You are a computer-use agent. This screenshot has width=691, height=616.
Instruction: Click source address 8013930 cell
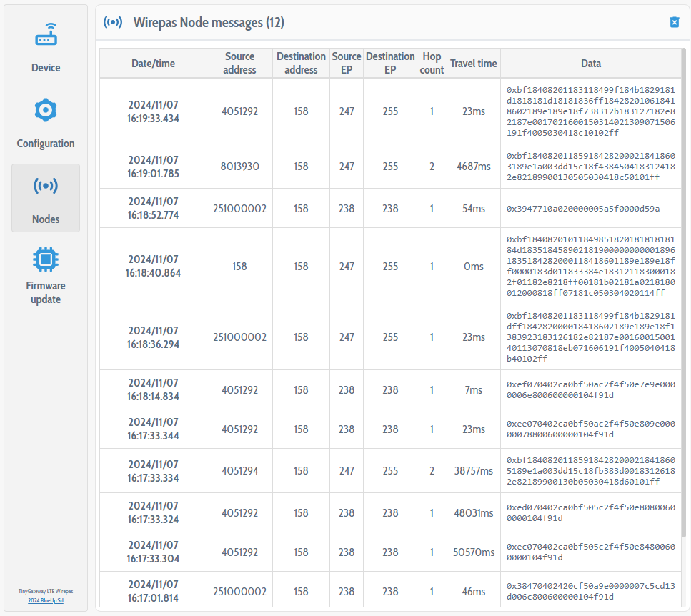tap(239, 167)
